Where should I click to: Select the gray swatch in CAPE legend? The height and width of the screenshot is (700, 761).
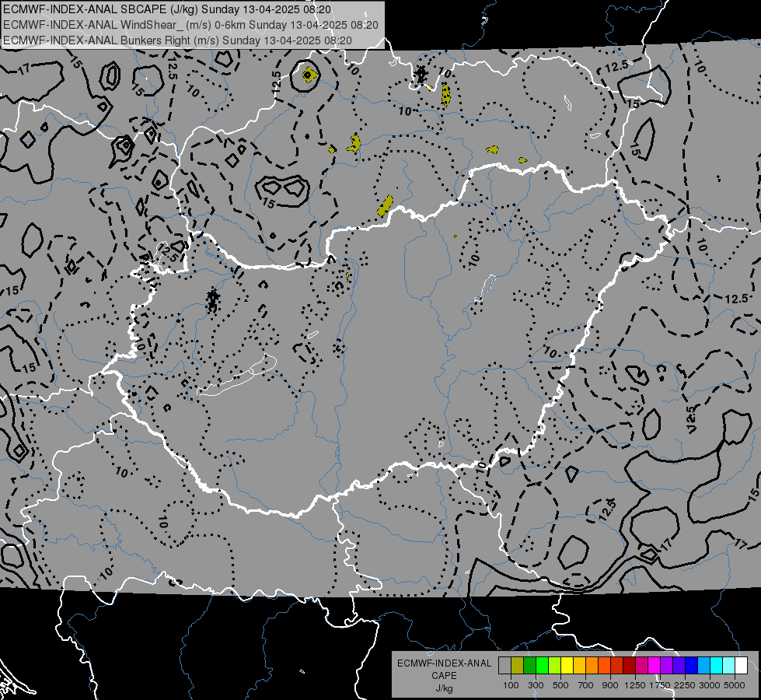click(x=504, y=665)
